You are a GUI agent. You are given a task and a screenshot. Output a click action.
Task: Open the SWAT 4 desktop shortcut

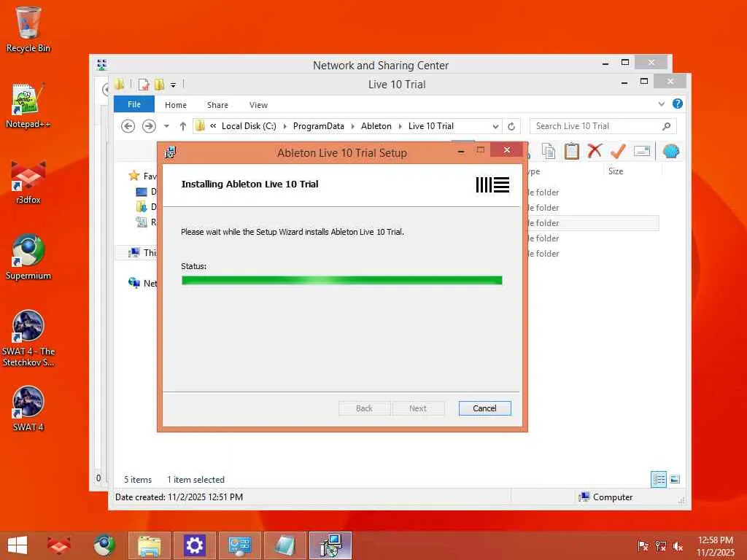coord(28,408)
